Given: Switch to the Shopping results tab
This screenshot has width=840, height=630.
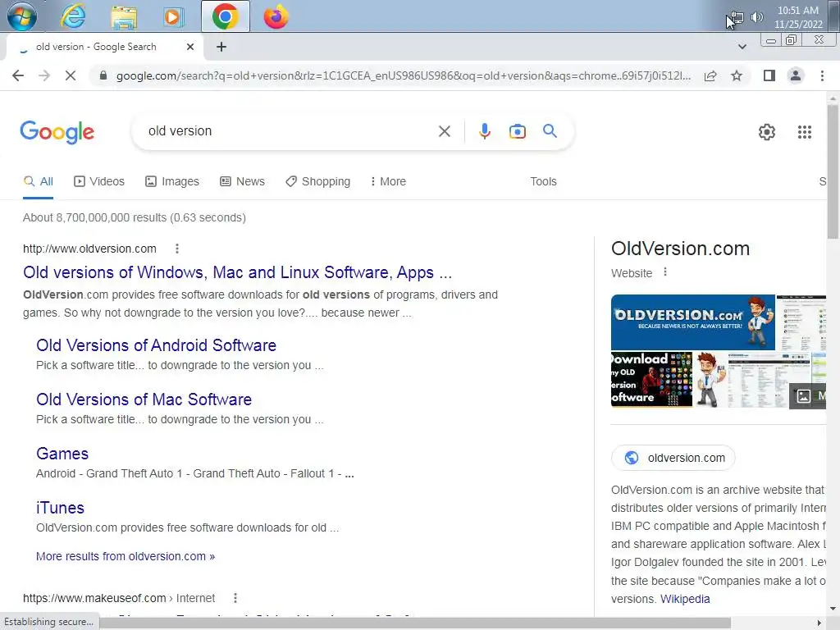Looking at the screenshot, I should [317, 181].
